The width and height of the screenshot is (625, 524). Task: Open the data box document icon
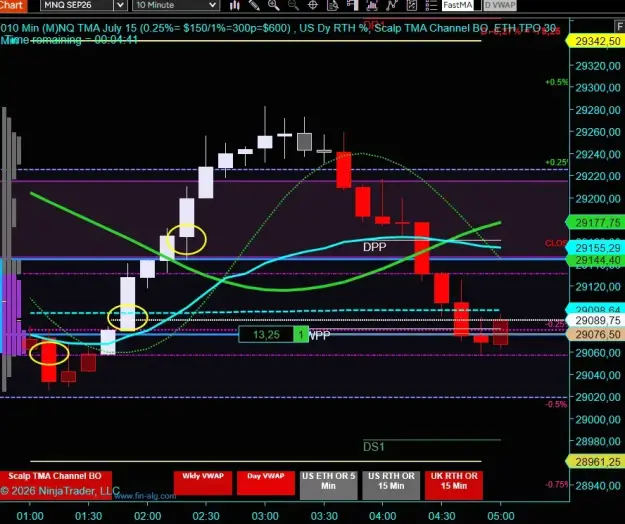point(332,5)
